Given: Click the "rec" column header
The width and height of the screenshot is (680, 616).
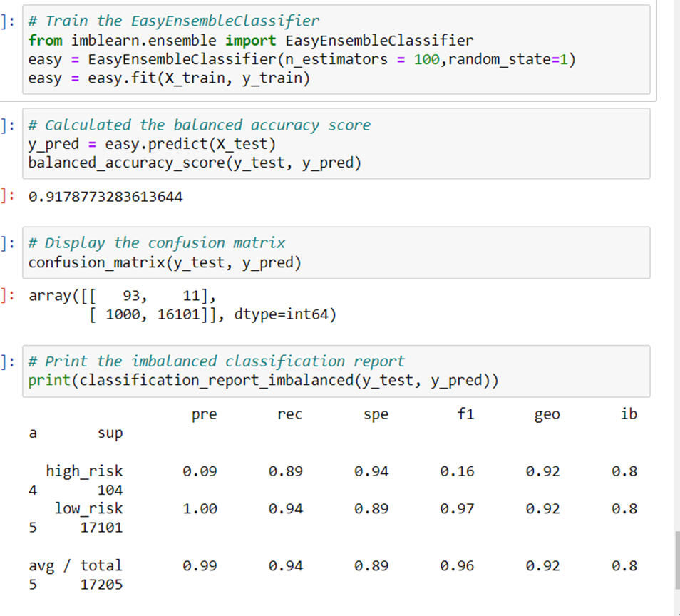Looking at the screenshot, I should (289, 415).
